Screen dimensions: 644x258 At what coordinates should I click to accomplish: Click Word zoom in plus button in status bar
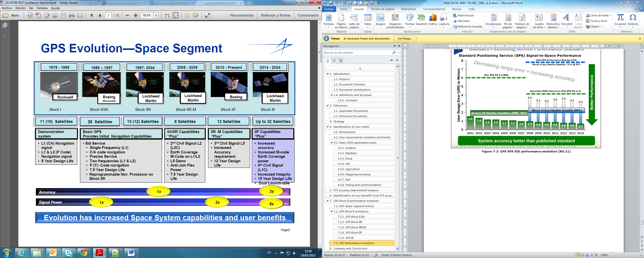(x=641, y=255)
